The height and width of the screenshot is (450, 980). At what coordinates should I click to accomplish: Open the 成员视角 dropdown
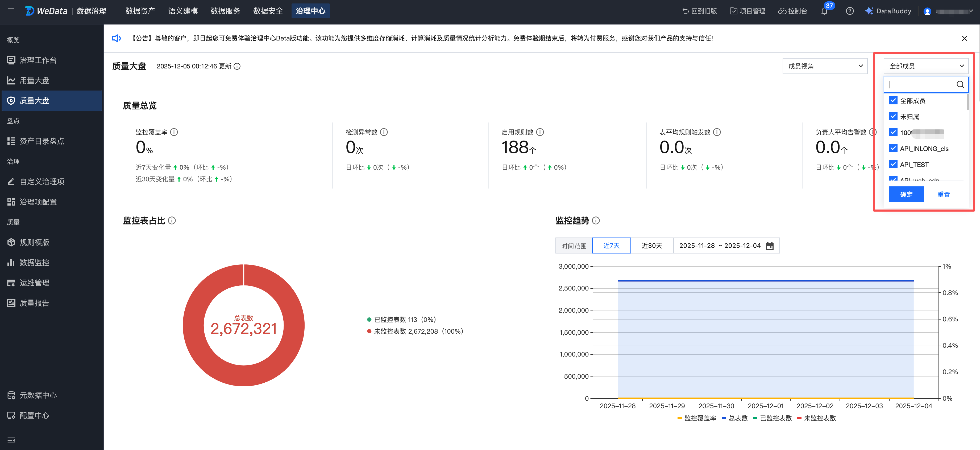[824, 66]
